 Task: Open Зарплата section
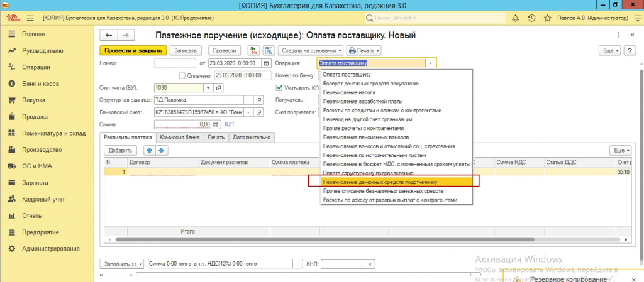(x=35, y=183)
